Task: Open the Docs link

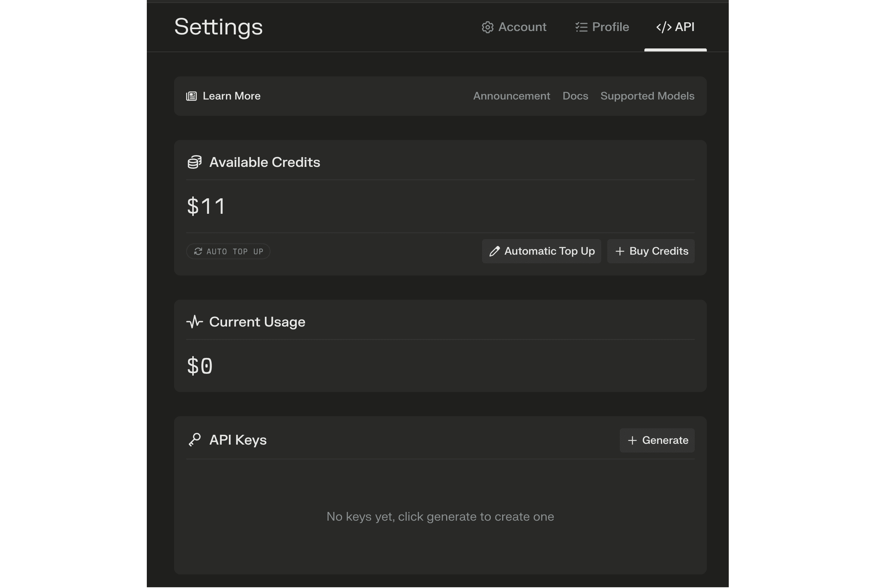Action: [575, 96]
